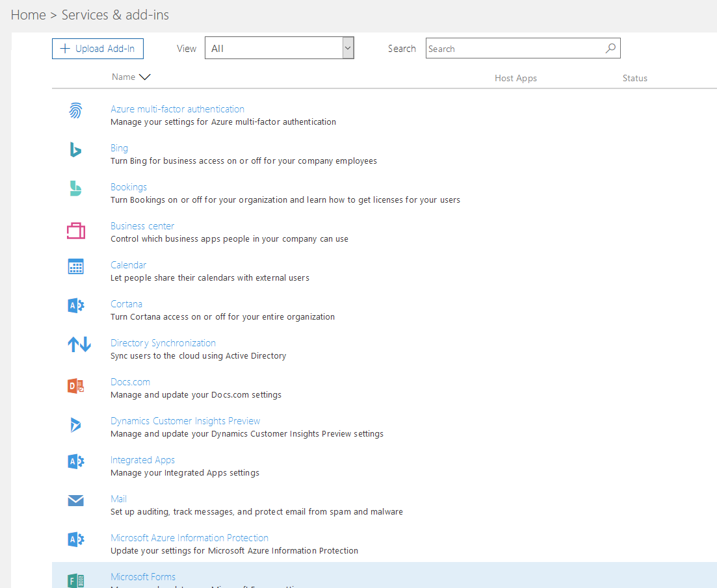Open the Business center link

click(x=142, y=225)
